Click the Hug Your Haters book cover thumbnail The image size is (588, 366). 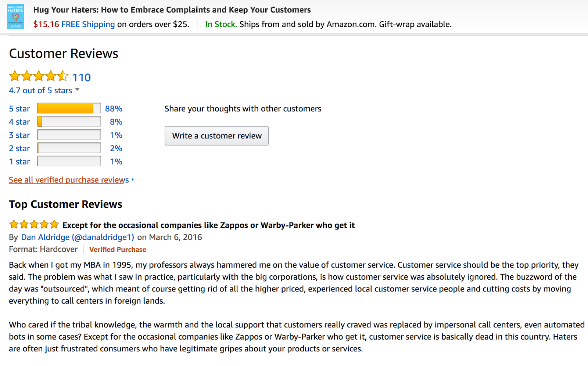15,17
